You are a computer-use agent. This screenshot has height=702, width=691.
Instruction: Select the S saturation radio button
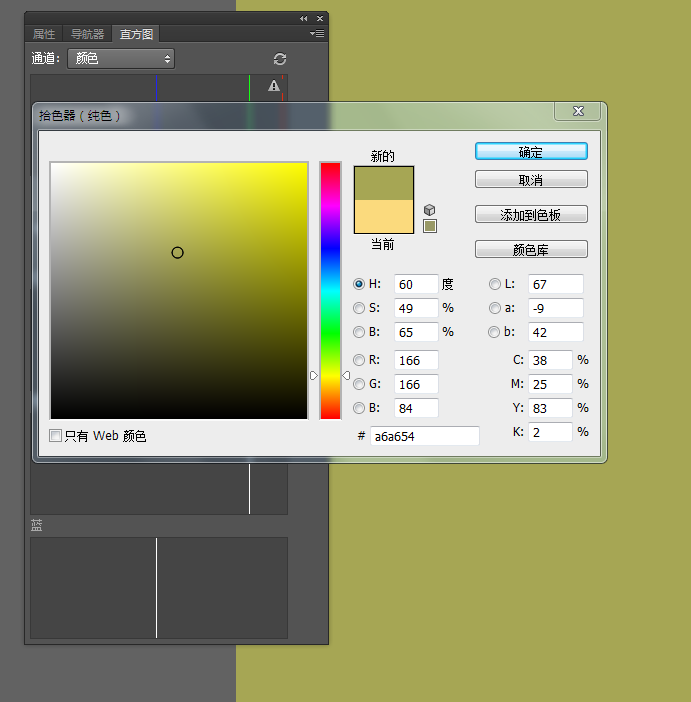(360, 308)
